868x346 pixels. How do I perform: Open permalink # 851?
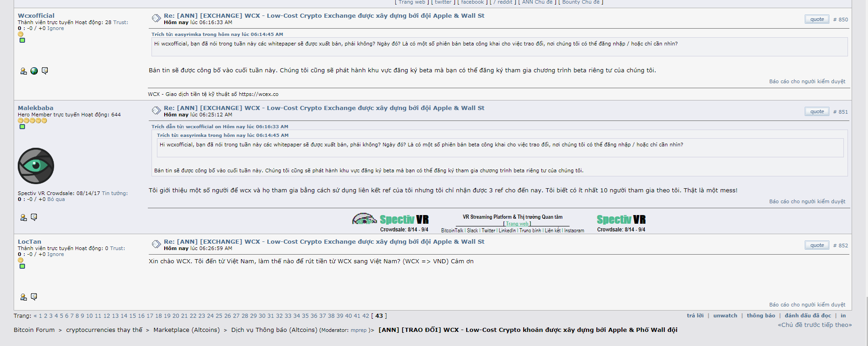[840, 112]
